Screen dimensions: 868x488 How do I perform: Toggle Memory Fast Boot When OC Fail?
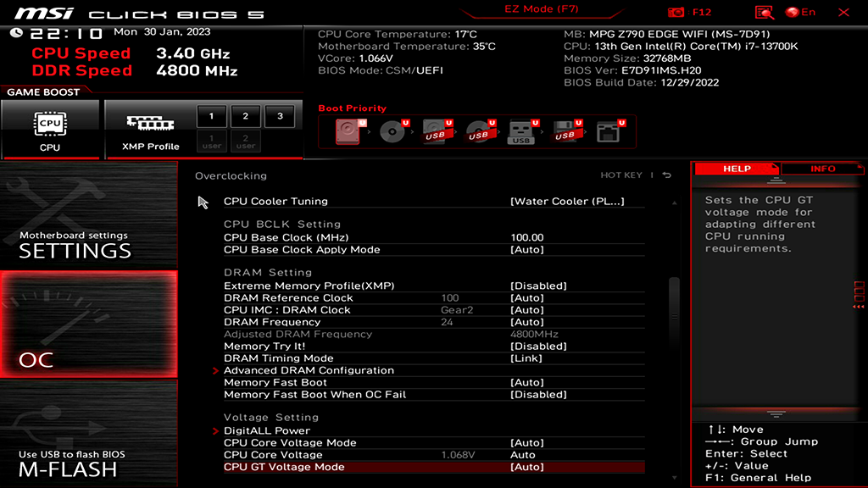(x=543, y=394)
